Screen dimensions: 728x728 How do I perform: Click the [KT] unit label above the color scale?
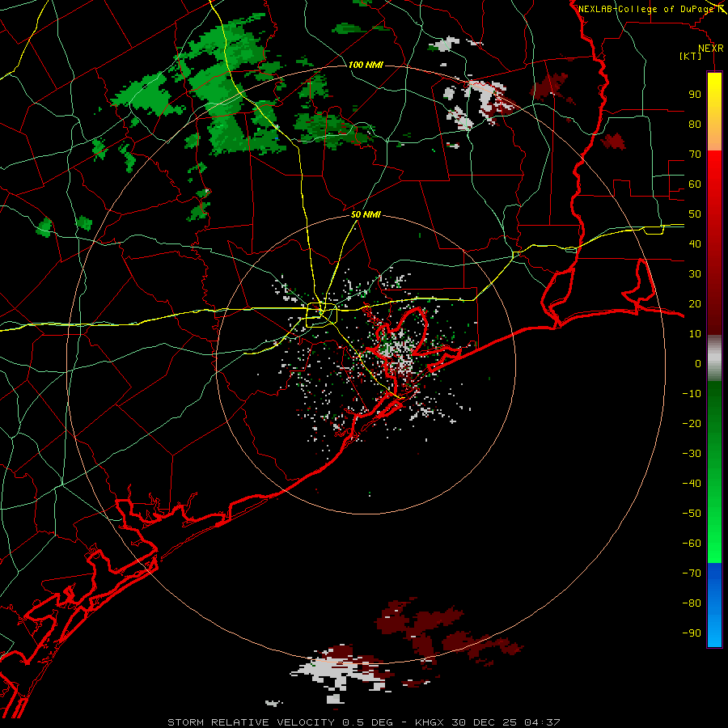tap(691, 56)
